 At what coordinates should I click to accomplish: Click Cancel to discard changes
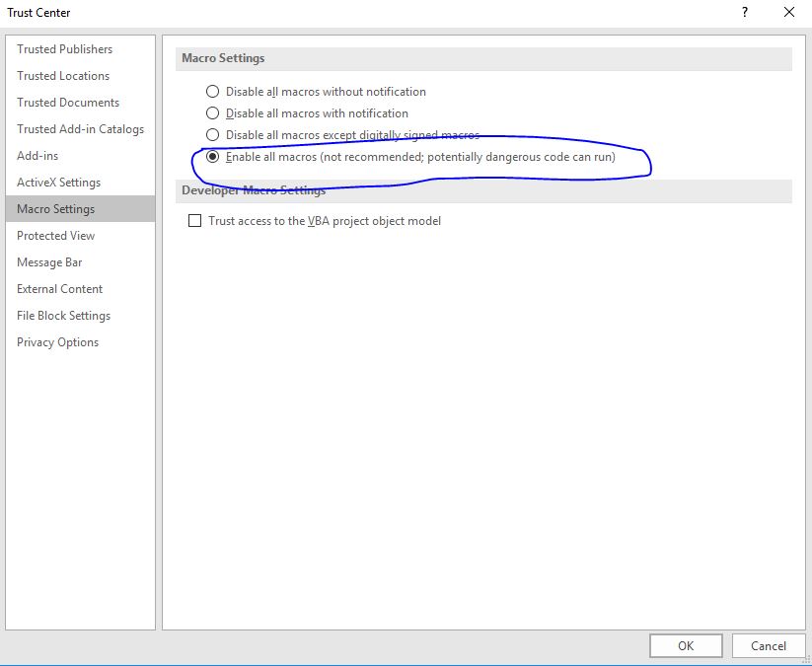point(768,646)
